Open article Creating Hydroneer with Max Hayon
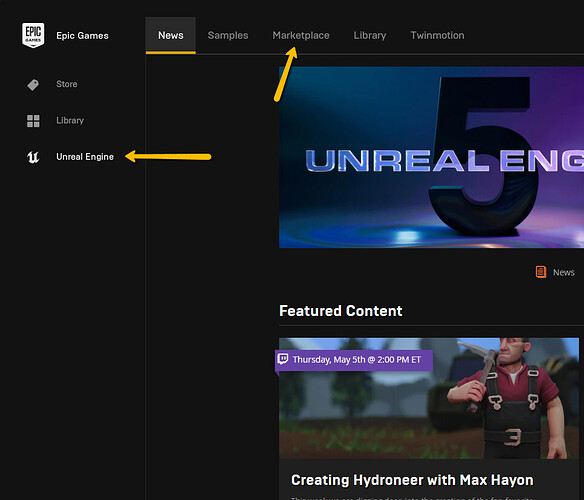The height and width of the screenshot is (500, 584). tap(412, 480)
